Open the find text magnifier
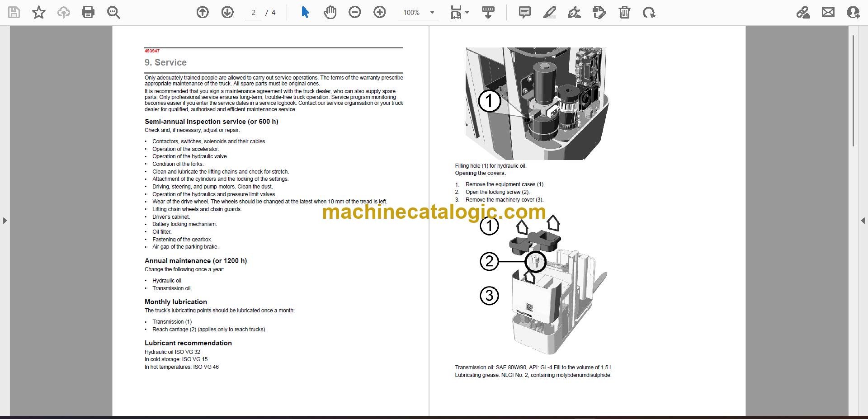The image size is (868, 419). pos(113,12)
